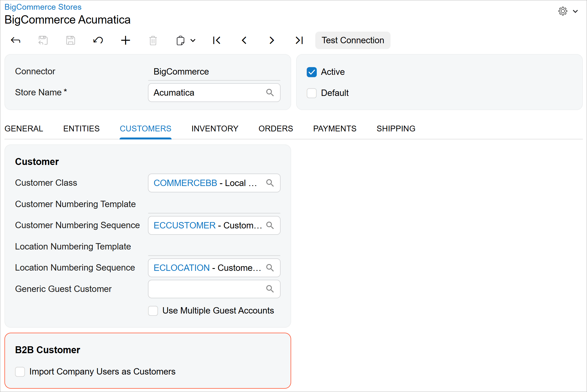Check Use Multiple Guest Accounts
The image size is (587, 392).
pyautogui.click(x=153, y=311)
